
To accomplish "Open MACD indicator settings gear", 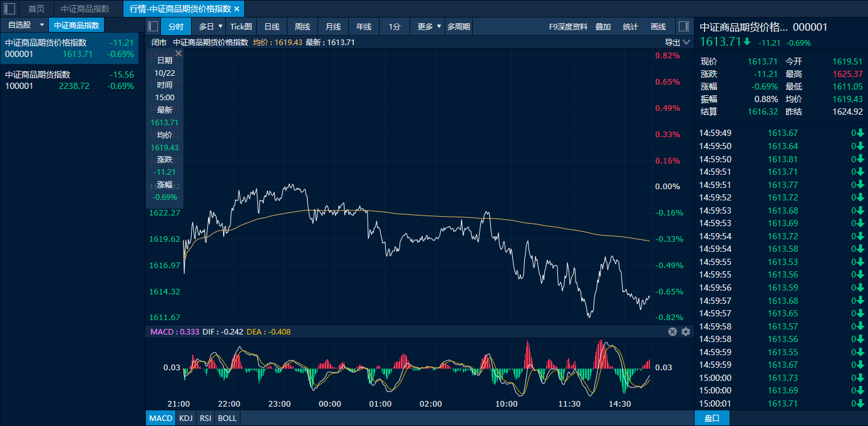I will (686, 331).
